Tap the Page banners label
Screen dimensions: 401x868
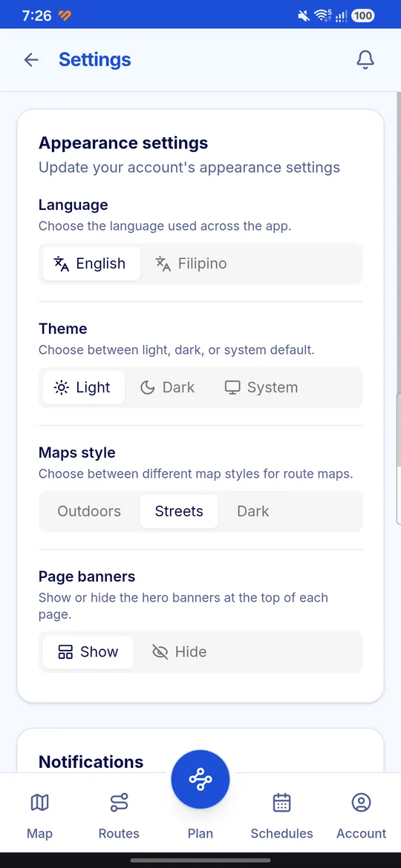(x=87, y=577)
